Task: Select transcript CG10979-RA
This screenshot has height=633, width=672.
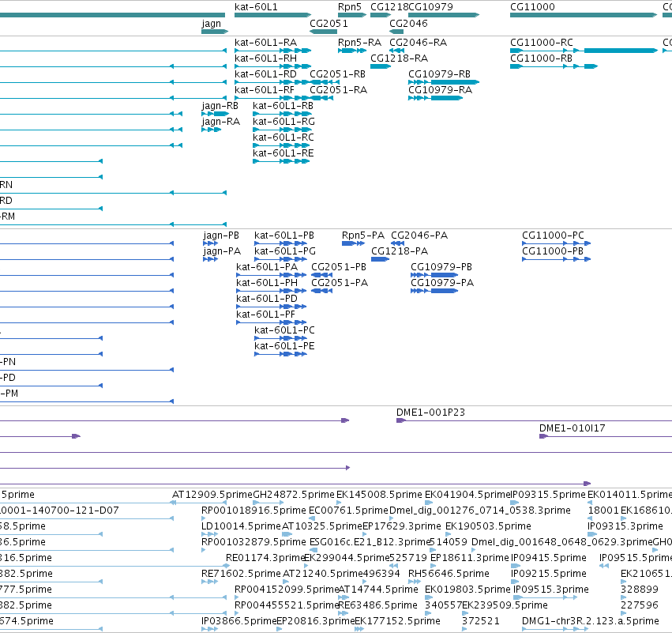Action: [440, 90]
